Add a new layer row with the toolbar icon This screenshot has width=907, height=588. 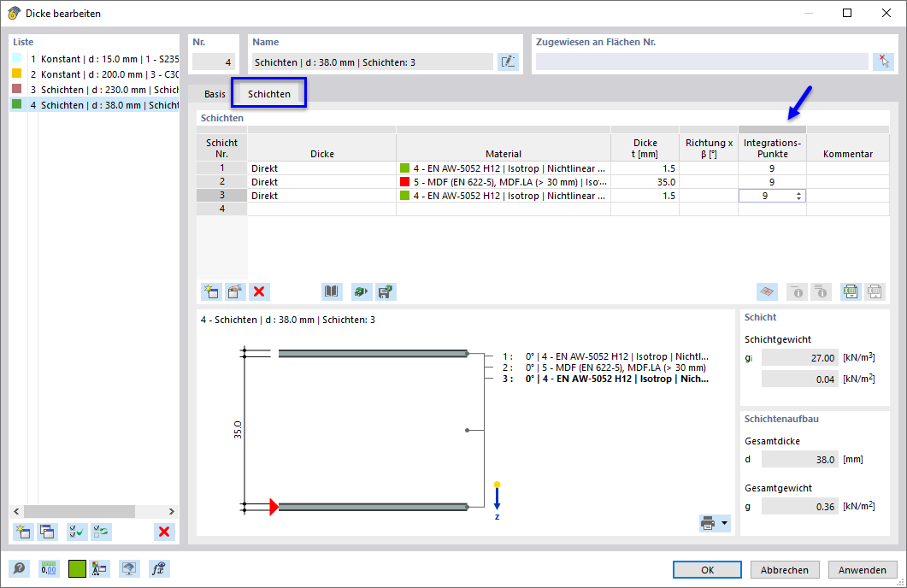pyautogui.click(x=211, y=292)
